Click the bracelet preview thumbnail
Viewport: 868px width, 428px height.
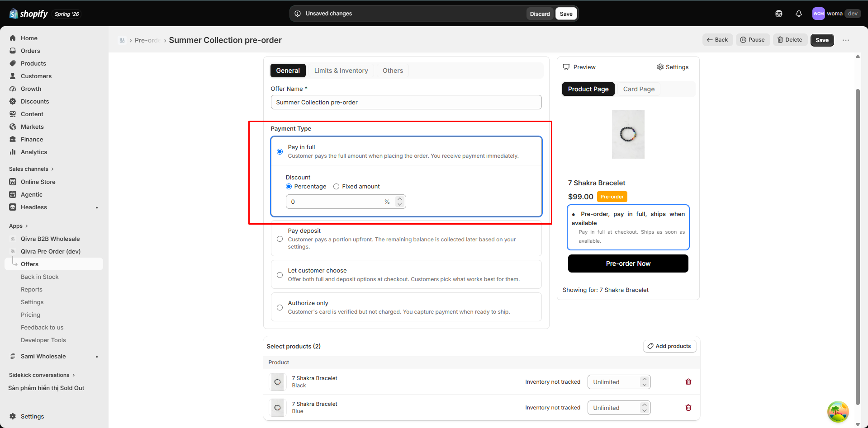(628, 134)
